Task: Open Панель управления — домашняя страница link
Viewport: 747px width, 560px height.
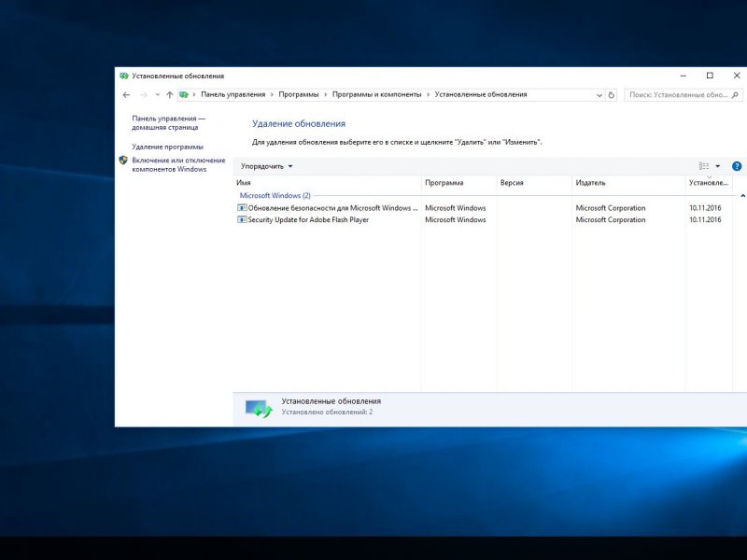Action: 169,123
